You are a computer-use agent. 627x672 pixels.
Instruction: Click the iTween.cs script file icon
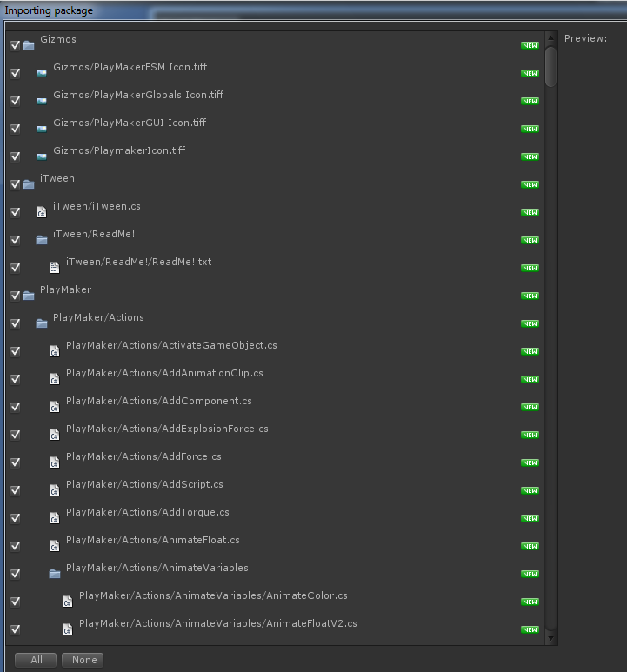coord(42,211)
